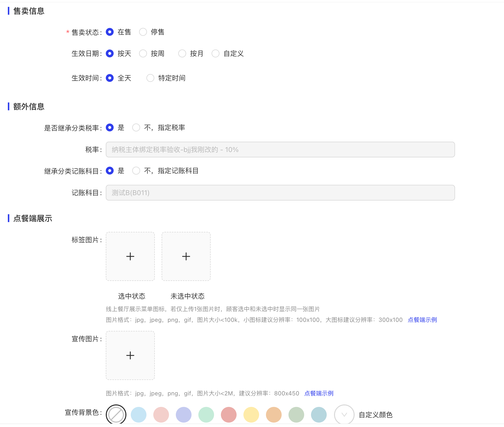Select 按周 effective date option
Screen dimensions: 504x427
[143, 53]
